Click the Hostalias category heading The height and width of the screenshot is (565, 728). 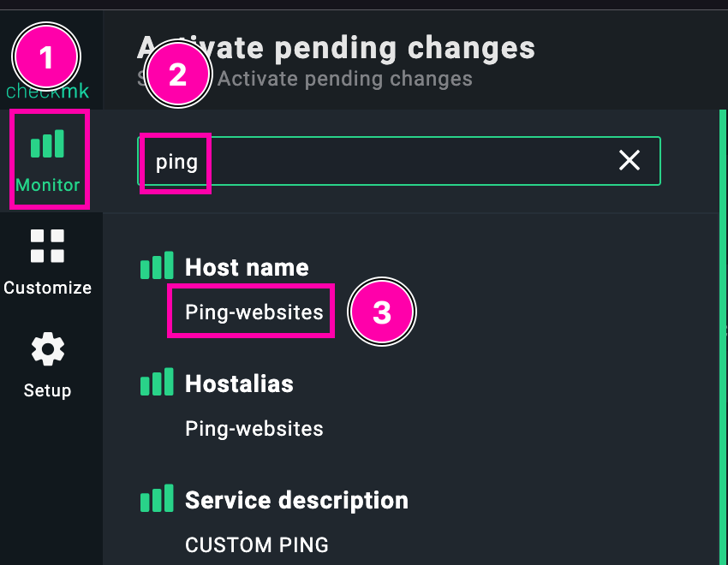point(239,384)
